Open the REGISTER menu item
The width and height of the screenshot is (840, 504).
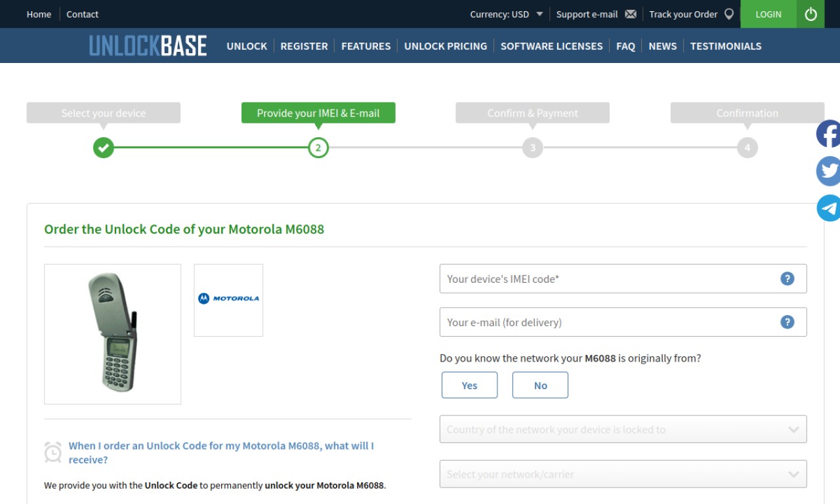tap(304, 46)
